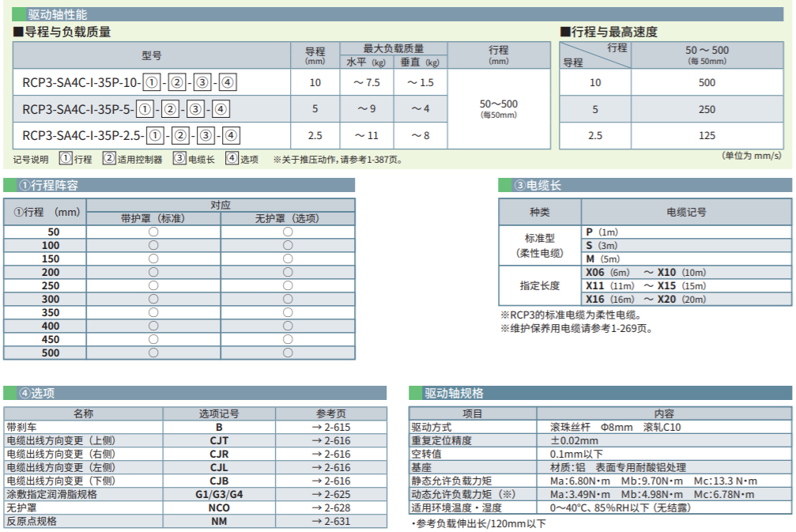Click option code NCO
Image resolution: width=796 pixels, height=532 pixels.
219,507
